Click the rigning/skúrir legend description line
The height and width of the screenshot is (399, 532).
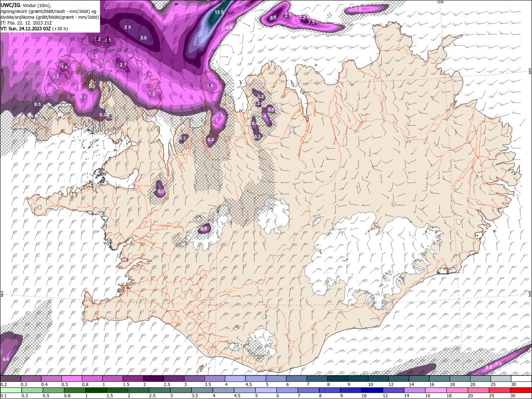point(49,11)
